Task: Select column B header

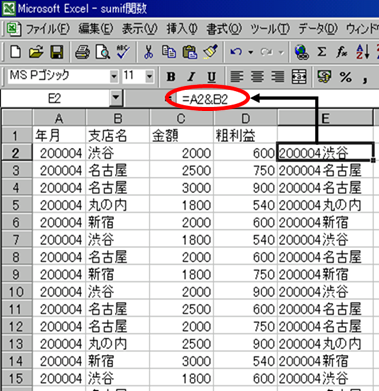Action: [118, 118]
